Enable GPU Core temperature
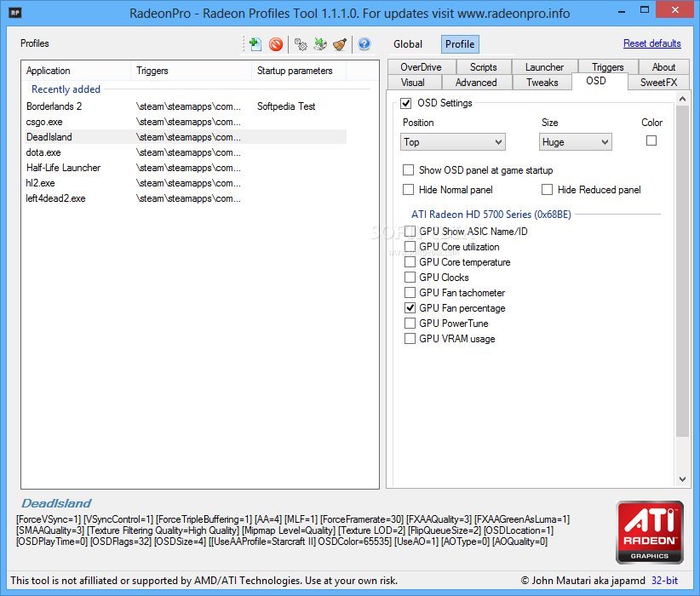Viewport: 700px width, 596px height. (410, 262)
